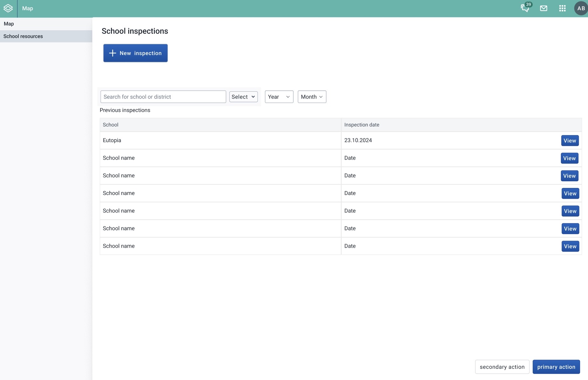Image resolution: width=588 pixels, height=380 pixels.
Task: Open notifications with 39 unread messages
Action: click(524, 8)
